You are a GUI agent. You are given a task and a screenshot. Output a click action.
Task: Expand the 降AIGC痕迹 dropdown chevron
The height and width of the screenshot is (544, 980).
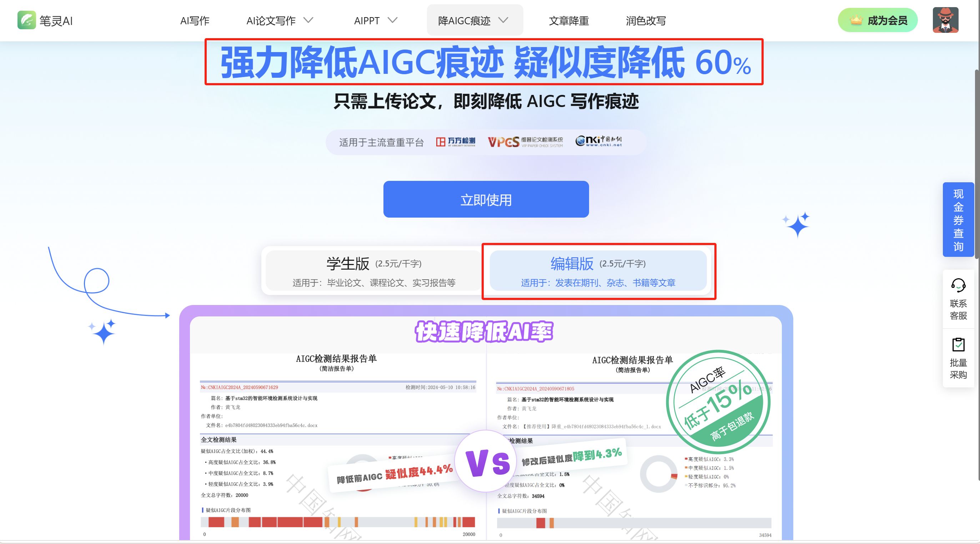(x=503, y=20)
